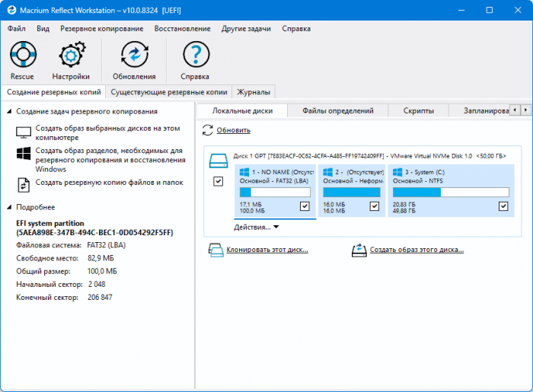The width and height of the screenshot is (533, 392).
Task: Click the Disk 1 GPT header text
Action: [369, 156]
